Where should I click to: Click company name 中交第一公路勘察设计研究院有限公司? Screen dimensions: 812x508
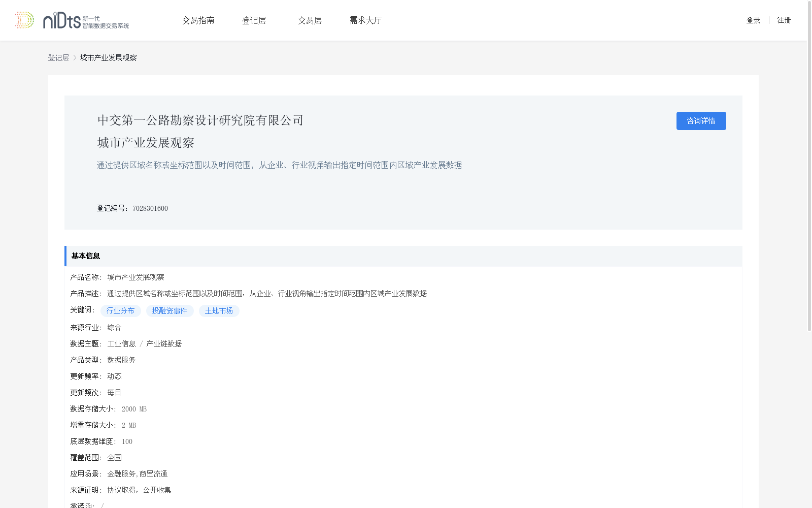coord(200,120)
